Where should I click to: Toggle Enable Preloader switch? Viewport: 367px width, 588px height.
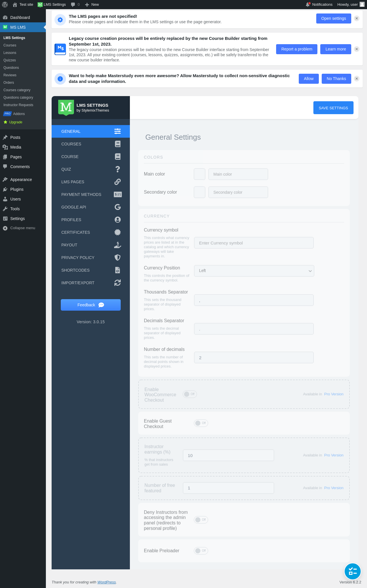(201, 551)
